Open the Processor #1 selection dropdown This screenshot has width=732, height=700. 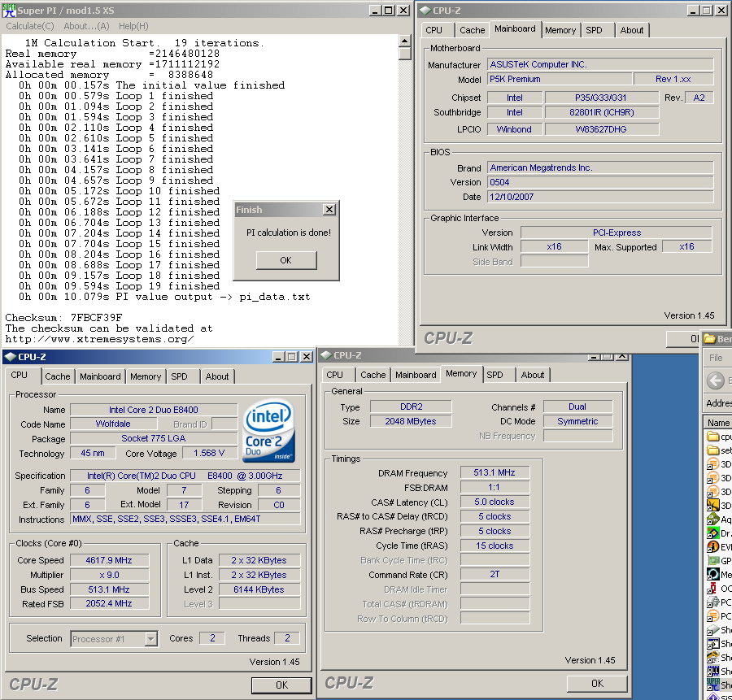pos(150,638)
